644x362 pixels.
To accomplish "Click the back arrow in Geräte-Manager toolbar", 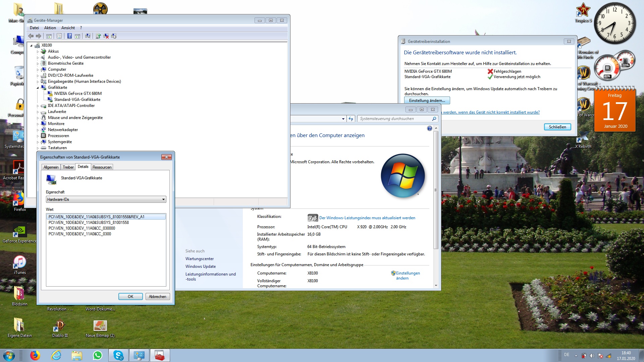I will [31, 36].
